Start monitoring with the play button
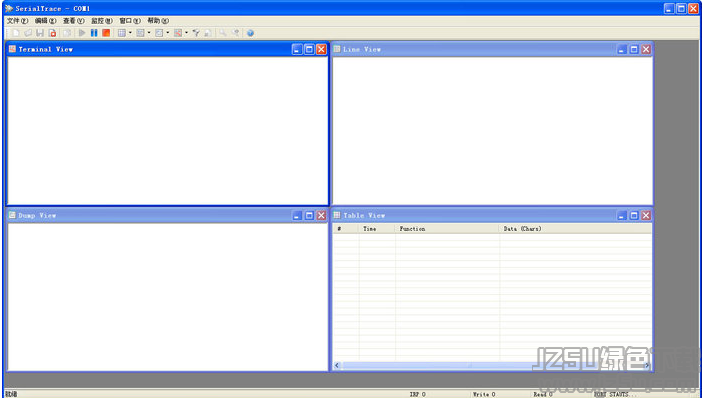This screenshot has width=702, height=398. (x=82, y=33)
